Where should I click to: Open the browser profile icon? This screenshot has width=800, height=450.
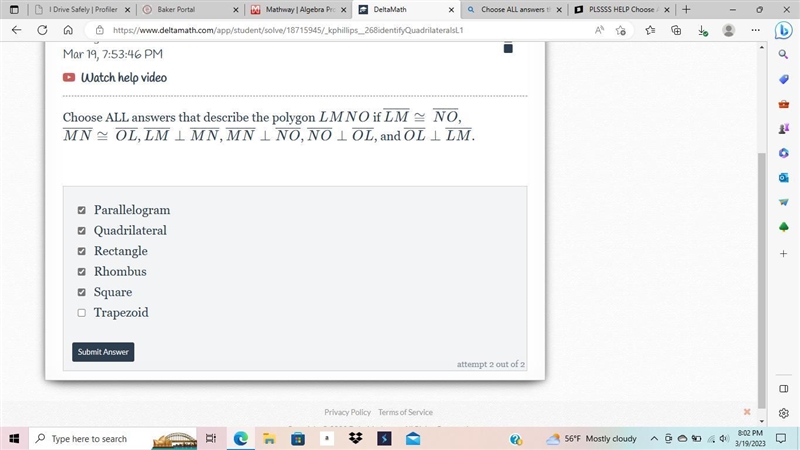(x=729, y=30)
